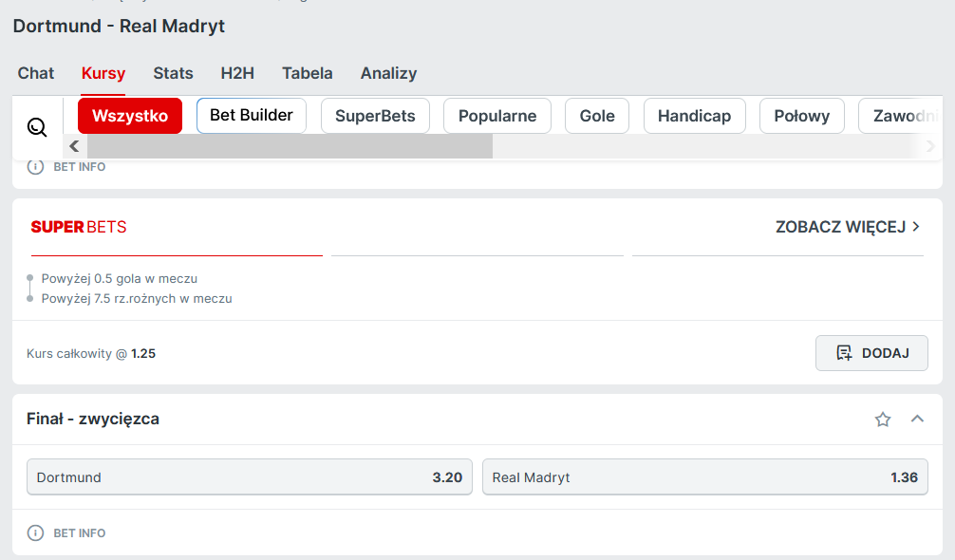The image size is (955, 560).
Task: Open ZOBACZ WIĘCEJ for more SuperBets
Action: pyautogui.click(x=848, y=227)
